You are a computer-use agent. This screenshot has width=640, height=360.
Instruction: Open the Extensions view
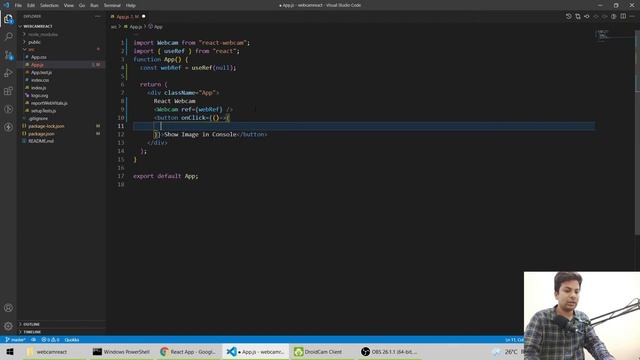pos(8,91)
